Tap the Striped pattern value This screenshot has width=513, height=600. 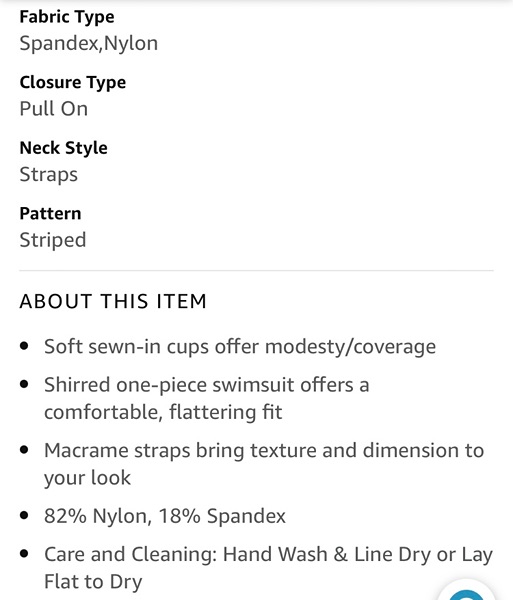pos(53,240)
